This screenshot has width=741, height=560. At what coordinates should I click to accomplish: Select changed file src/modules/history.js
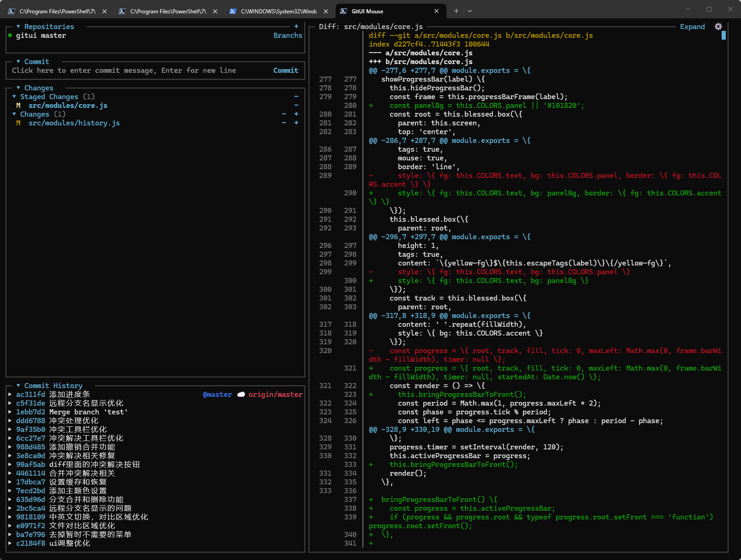pos(74,123)
